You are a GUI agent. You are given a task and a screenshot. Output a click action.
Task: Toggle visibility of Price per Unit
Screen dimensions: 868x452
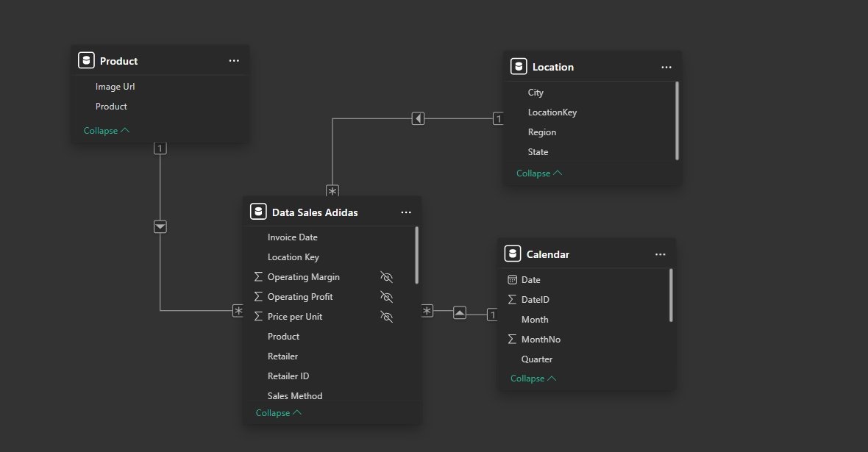386,316
